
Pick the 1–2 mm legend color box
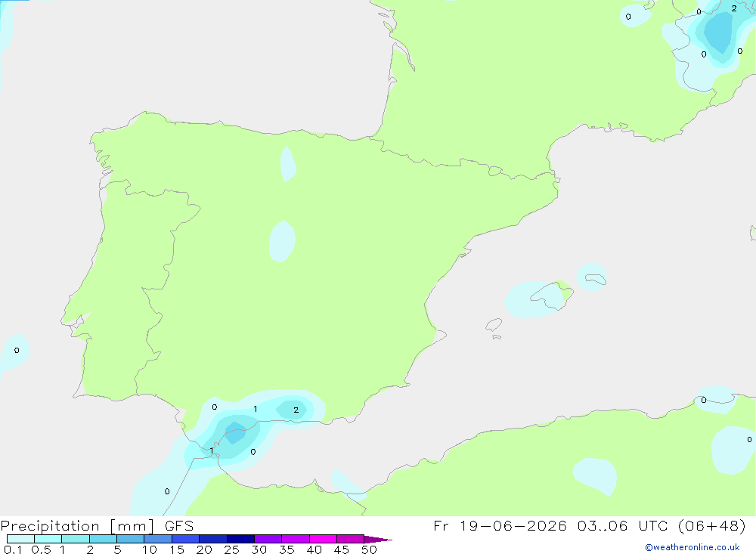(75, 539)
